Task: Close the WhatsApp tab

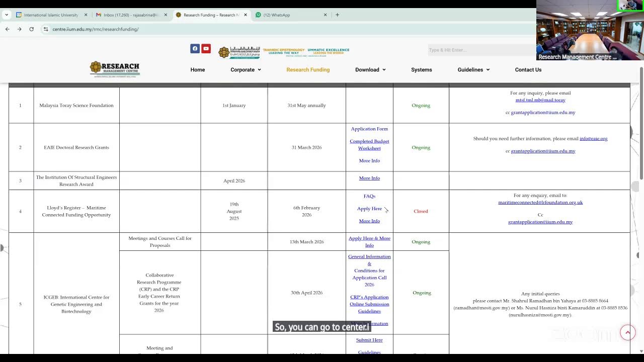Action: pyautogui.click(x=325, y=15)
